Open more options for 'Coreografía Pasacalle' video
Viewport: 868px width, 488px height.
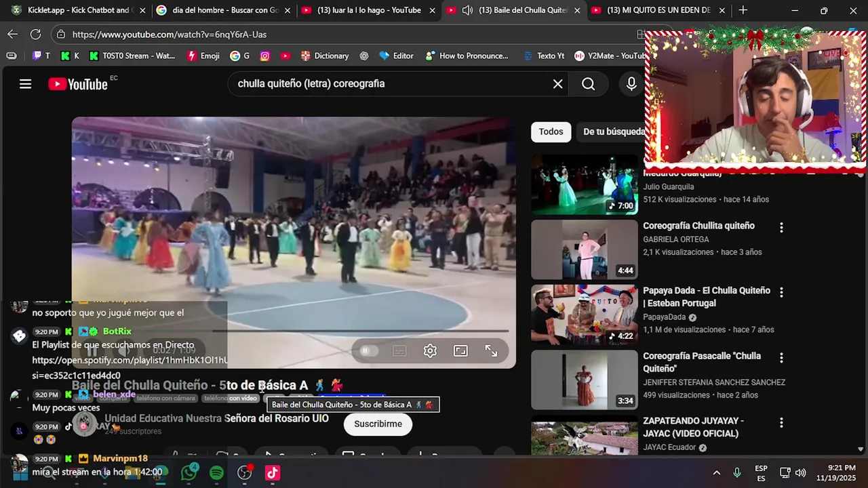click(781, 357)
